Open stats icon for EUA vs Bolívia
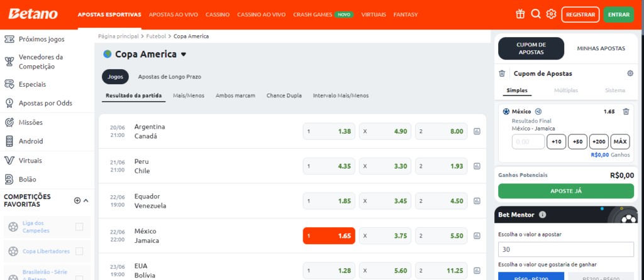 click(477, 271)
